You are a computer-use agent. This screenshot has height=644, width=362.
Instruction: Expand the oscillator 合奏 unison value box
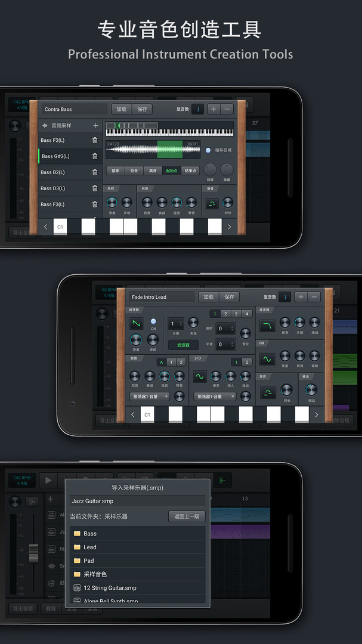click(175, 324)
